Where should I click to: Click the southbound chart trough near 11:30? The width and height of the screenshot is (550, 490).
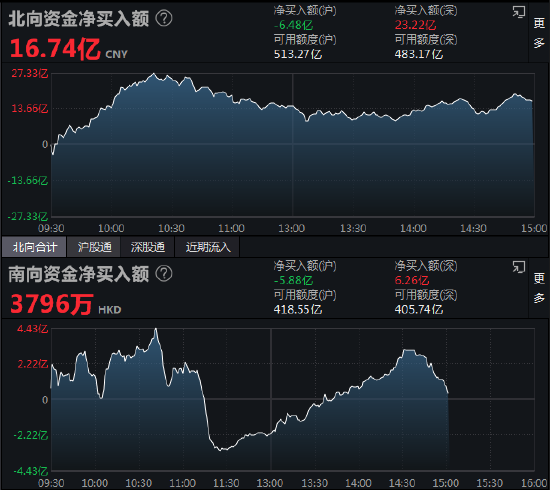point(221,450)
